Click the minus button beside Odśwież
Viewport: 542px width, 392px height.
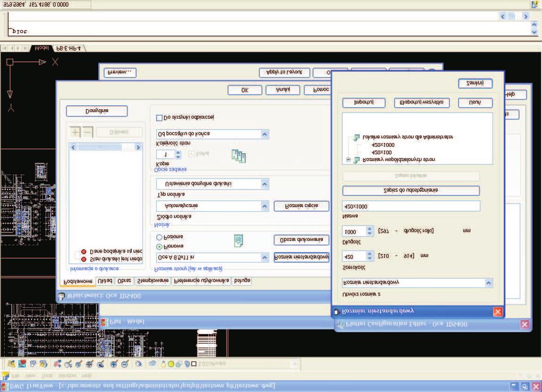pos(88,132)
